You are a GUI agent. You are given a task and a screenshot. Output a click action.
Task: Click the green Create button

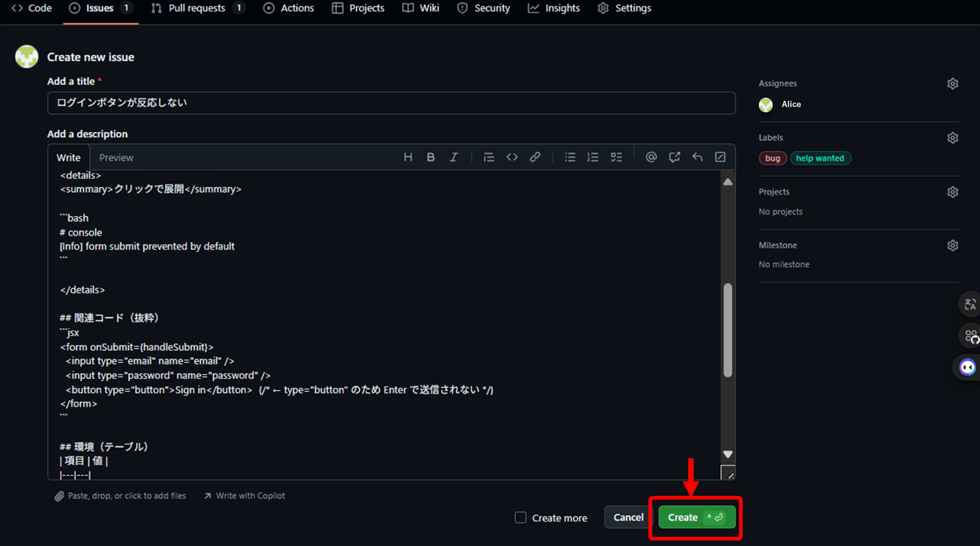click(697, 517)
